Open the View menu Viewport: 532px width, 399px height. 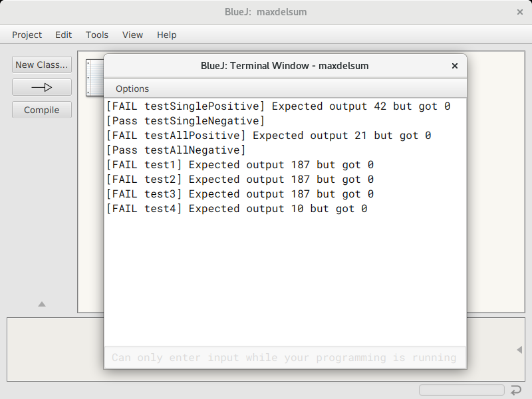coord(132,35)
